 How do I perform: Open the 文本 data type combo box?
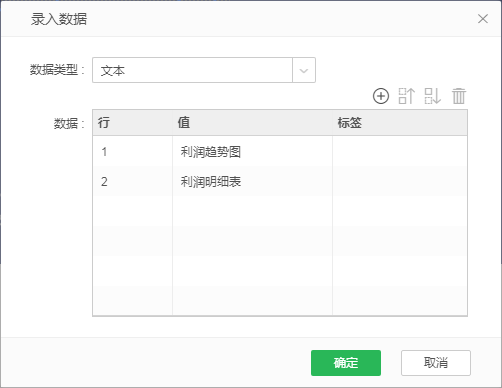coord(204,70)
